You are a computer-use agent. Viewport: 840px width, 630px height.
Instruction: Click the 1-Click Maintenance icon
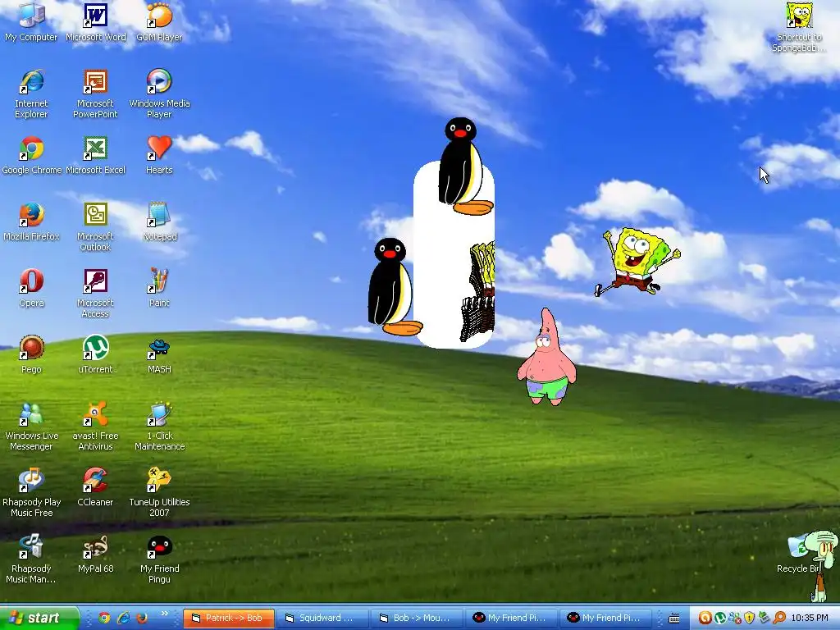[159, 426]
